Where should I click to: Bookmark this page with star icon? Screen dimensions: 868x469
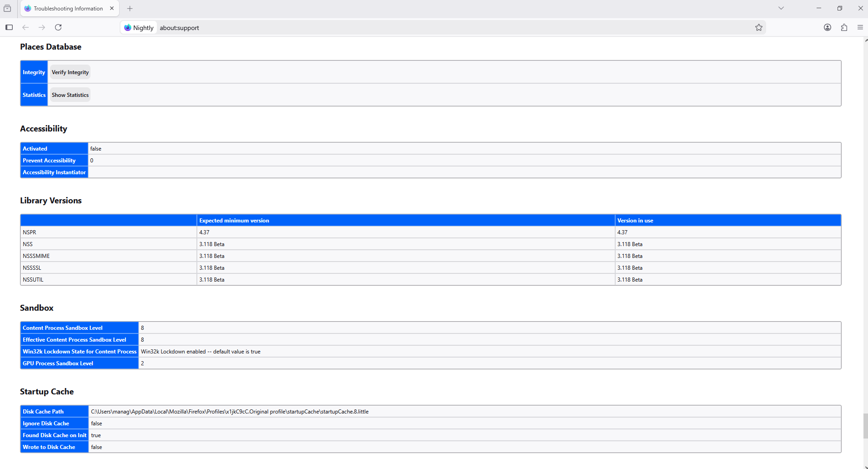click(x=758, y=27)
